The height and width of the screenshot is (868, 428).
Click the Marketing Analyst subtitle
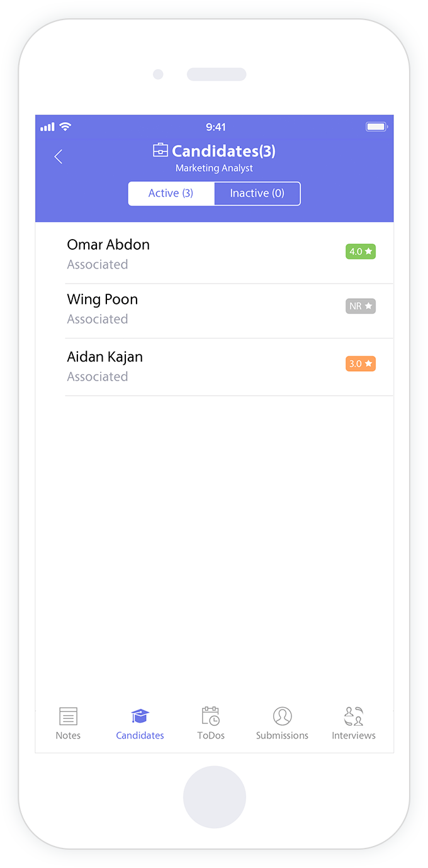[214, 169]
